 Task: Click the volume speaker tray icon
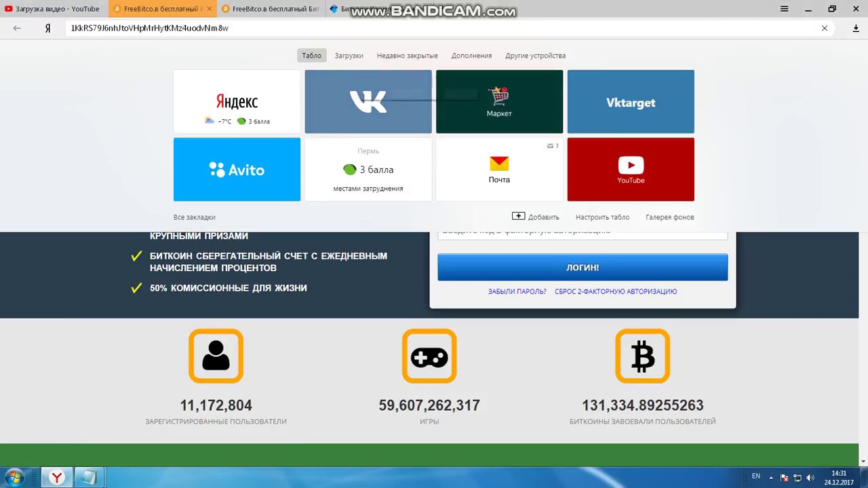point(810,478)
